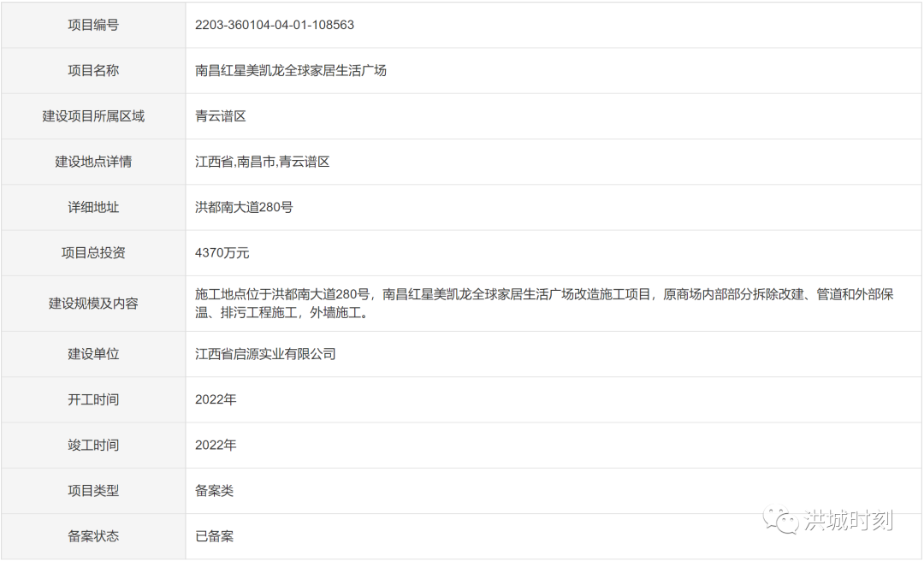
Task: Click the label '项目编号'
Action: point(93,25)
